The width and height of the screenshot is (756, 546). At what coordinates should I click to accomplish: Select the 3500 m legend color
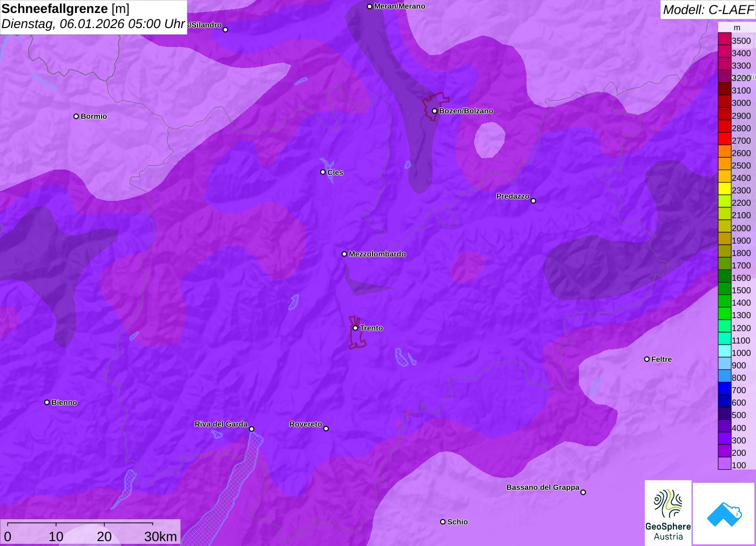pyautogui.click(x=725, y=39)
